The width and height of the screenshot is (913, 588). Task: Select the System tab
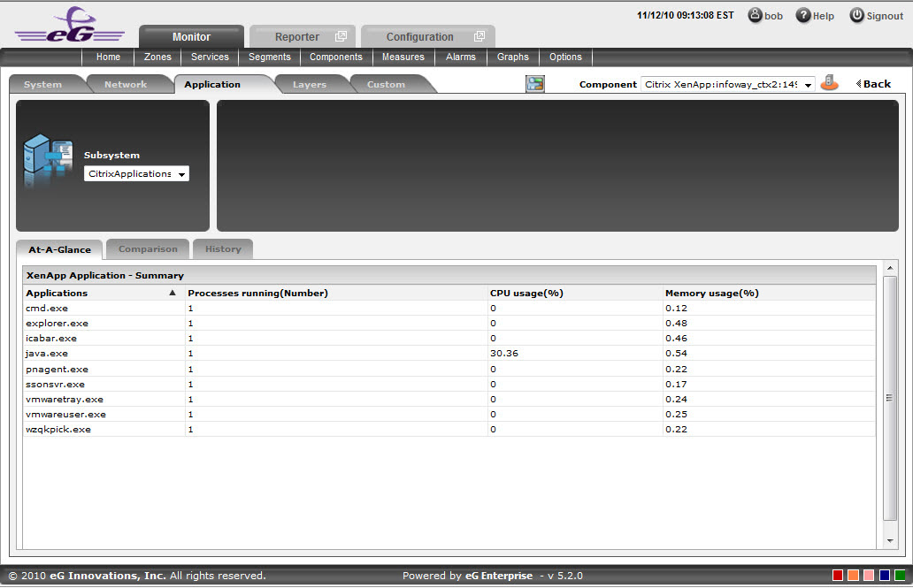(x=43, y=84)
